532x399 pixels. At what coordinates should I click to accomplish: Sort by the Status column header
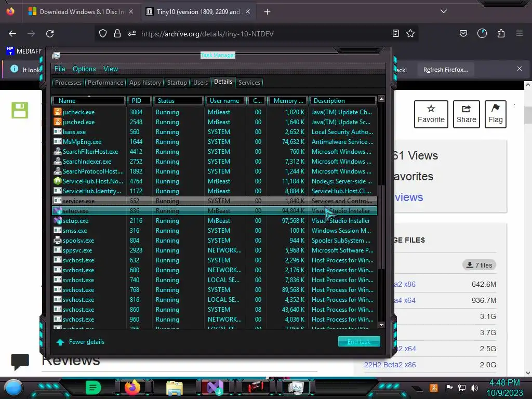(x=178, y=101)
